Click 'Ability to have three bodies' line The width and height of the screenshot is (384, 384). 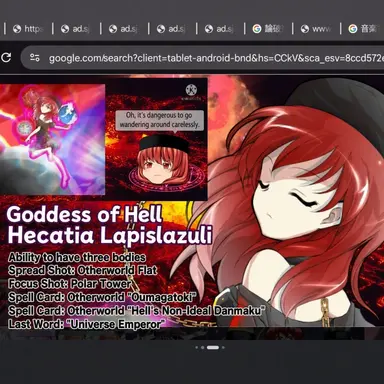tap(77, 257)
